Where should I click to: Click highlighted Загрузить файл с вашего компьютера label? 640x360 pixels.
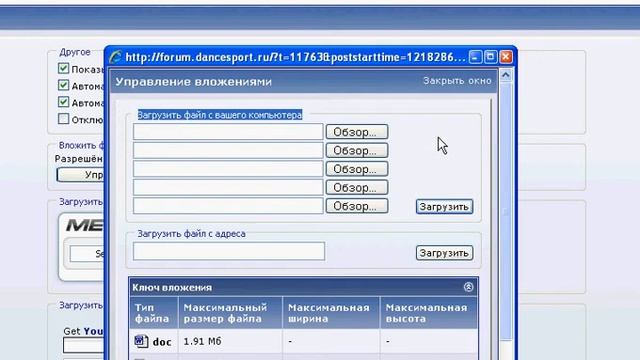pos(220,115)
